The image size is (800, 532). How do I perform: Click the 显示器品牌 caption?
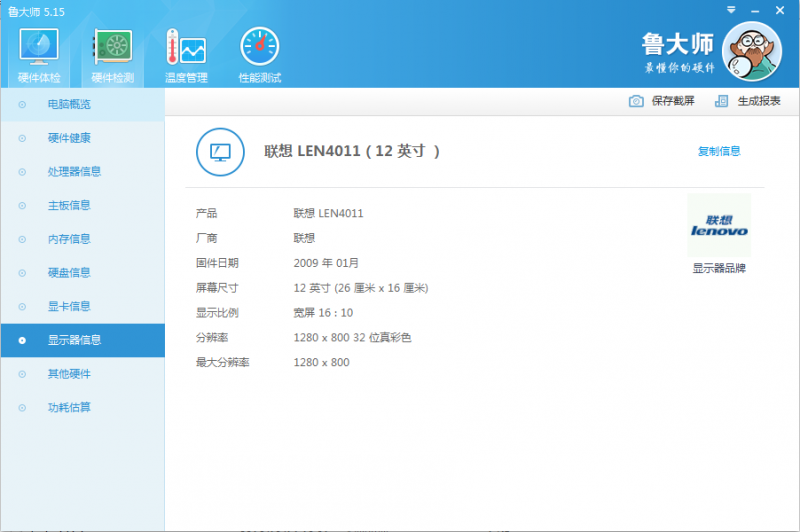[719, 268]
